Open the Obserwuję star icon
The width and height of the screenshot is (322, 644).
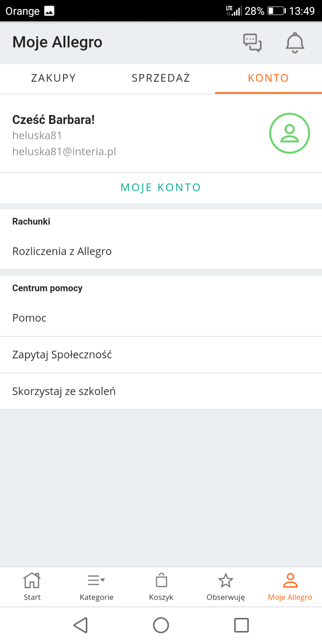point(225,580)
